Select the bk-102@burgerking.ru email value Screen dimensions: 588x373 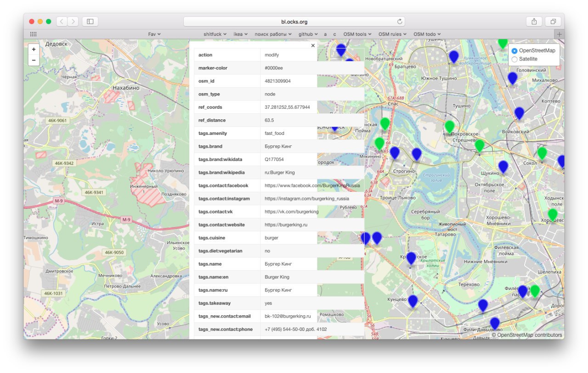(288, 316)
